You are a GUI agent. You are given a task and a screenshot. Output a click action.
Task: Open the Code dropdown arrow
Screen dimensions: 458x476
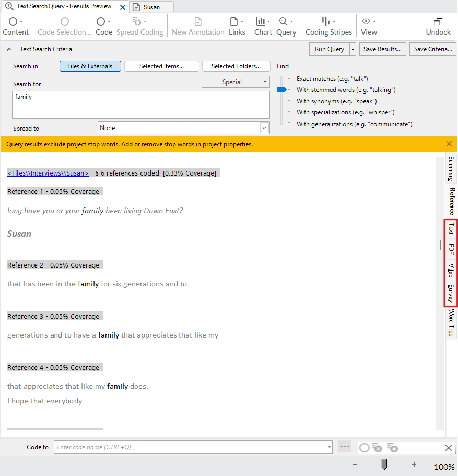(x=109, y=22)
